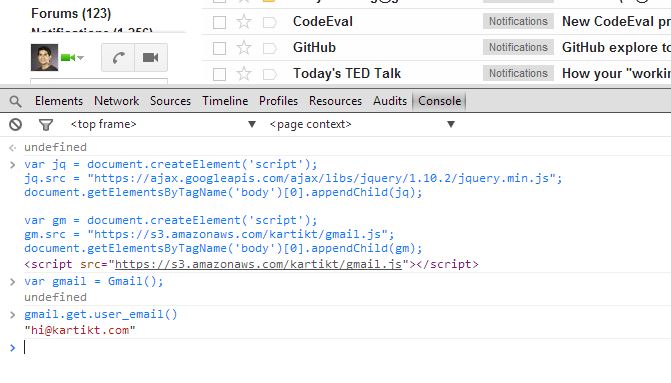
Task: Start a video call with camera icon
Action: pyautogui.click(x=151, y=57)
